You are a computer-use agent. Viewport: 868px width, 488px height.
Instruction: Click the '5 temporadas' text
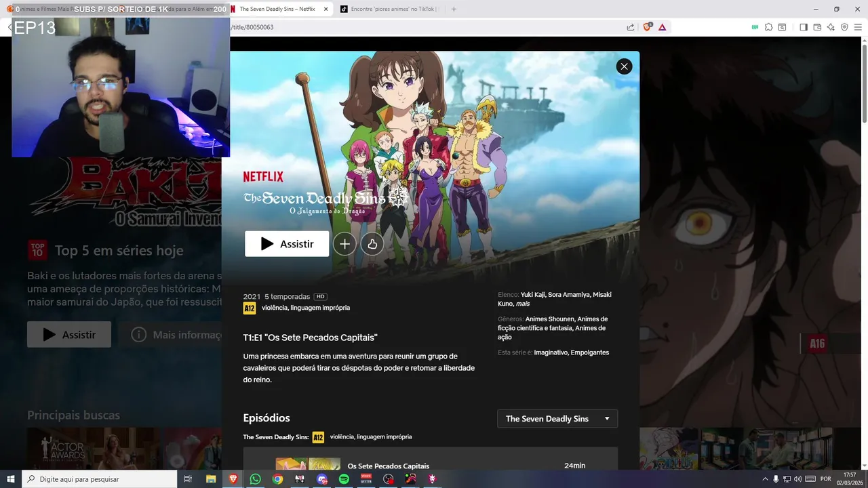pyautogui.click(x=287, y=296)
